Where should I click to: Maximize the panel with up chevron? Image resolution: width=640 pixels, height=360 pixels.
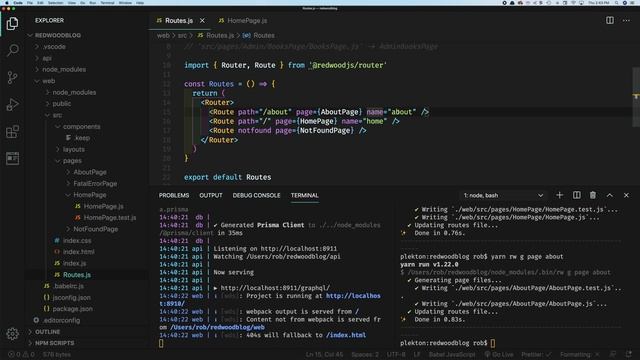pyautogui.click(x=609, y=195)
